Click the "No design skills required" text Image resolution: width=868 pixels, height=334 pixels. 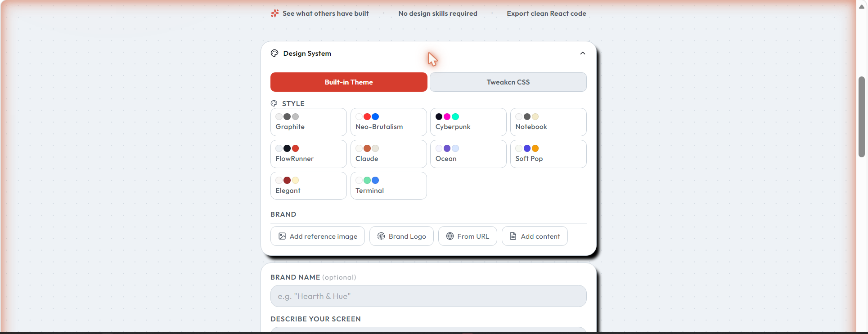click(x=438, y=13)
